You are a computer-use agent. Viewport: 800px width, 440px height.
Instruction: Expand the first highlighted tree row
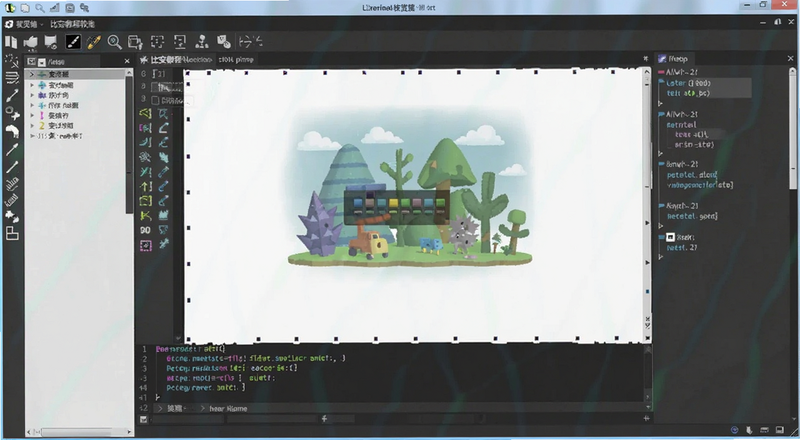32,75
